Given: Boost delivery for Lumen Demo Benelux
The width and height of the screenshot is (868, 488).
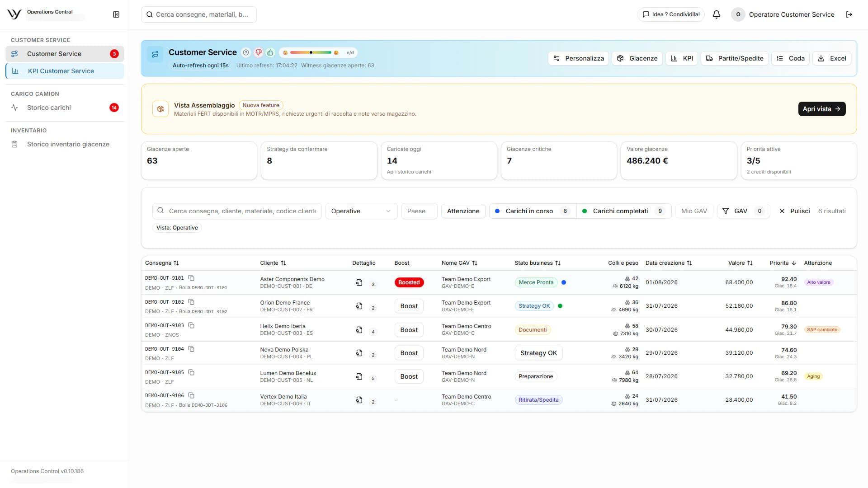Looking at the screenshot, I should (x=409, y=376).
